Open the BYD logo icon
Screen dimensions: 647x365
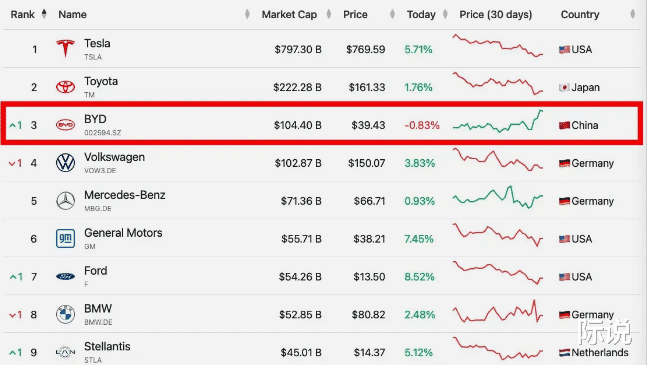coord(65,125)
